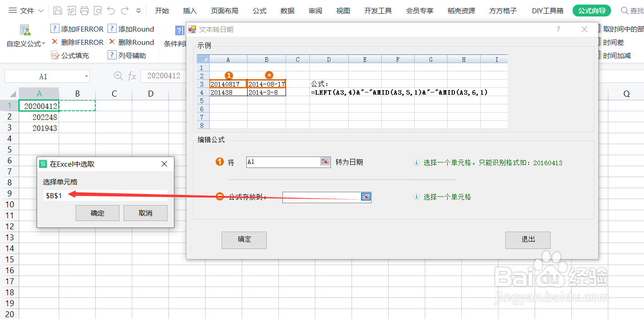Open the 视图 ribbon tab
The image size is (644, 319).
coord(343,11)
